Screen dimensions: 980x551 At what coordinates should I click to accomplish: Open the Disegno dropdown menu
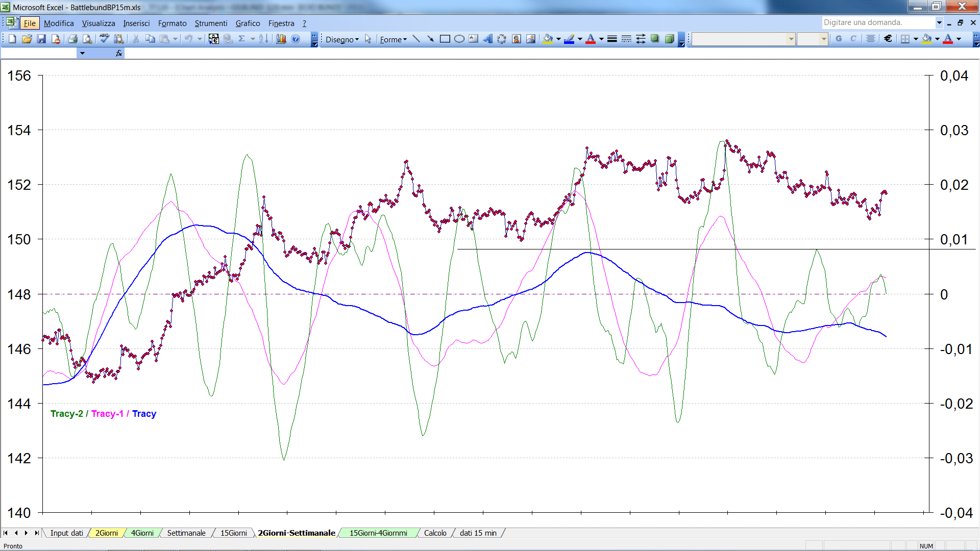pos(342,39)
